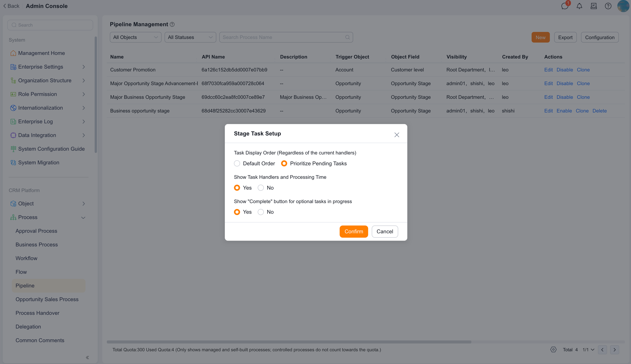Select No for Show Task Handlers

tap(261, 188)
